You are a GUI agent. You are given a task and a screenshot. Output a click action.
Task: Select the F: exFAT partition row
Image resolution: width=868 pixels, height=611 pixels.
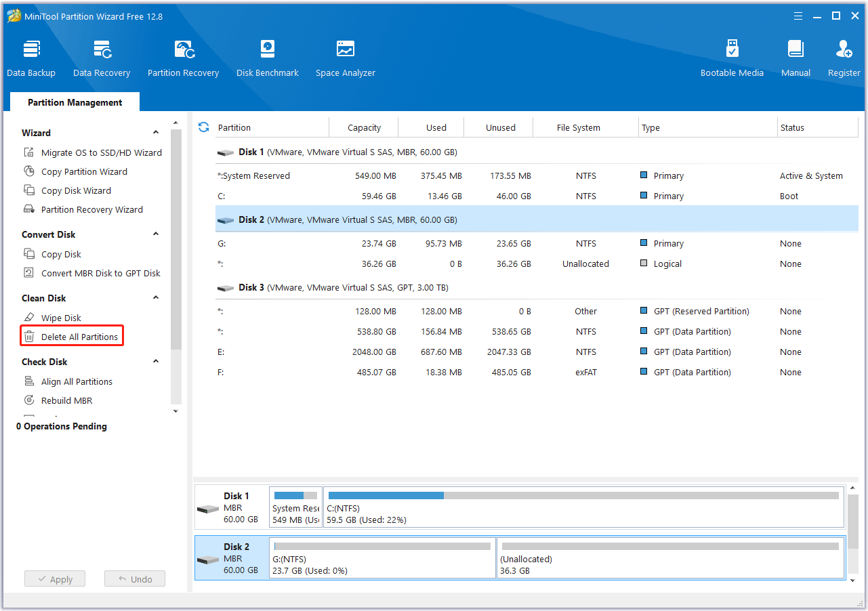pos(537,373)
